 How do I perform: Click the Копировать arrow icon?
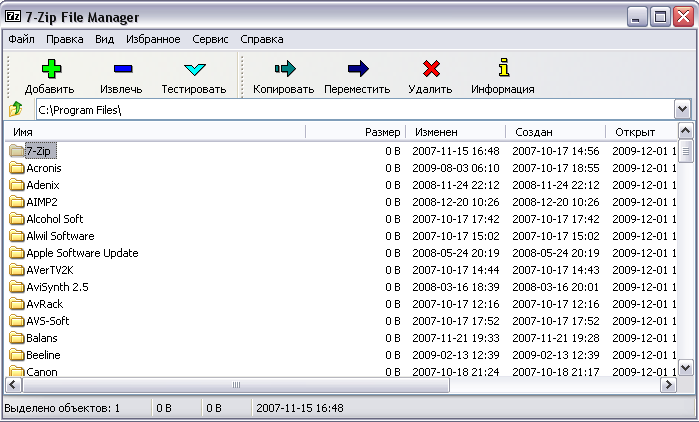pyautogui.click(x=285, y=69)
